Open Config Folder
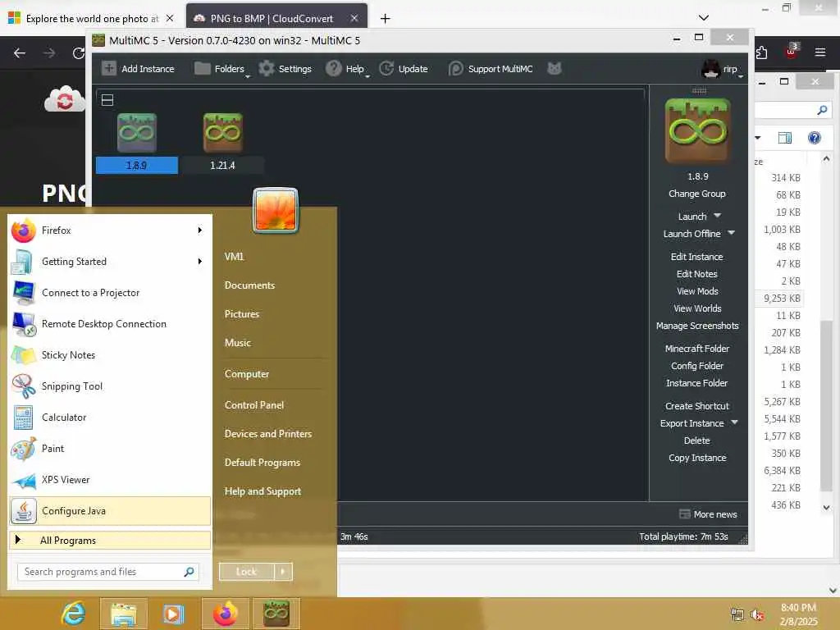Screen dimensions: 840x630 point(697,366)
